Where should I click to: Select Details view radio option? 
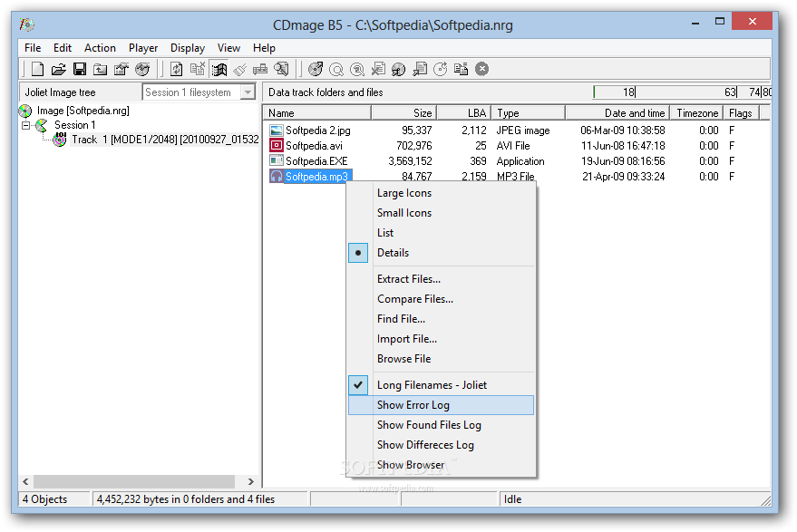point(442,253)
